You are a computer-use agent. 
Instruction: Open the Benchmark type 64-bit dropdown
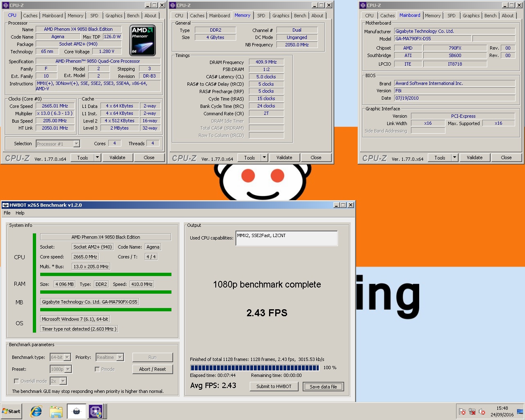67,357
